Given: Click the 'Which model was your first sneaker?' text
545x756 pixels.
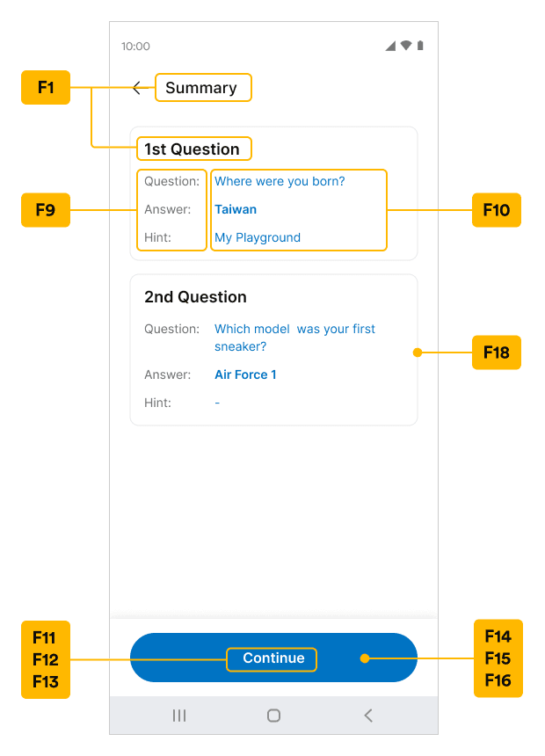Looking at the screenshot, I should click(x=294, y=338).
